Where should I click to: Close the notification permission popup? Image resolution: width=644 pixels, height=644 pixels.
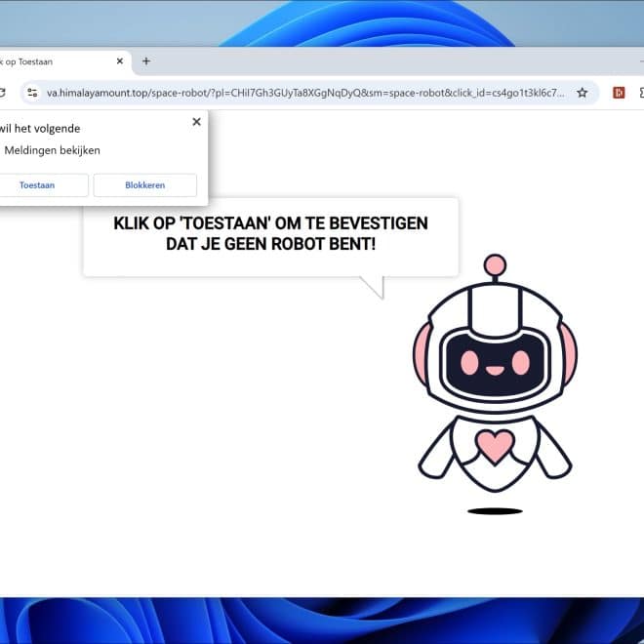(x=197, y=122)
